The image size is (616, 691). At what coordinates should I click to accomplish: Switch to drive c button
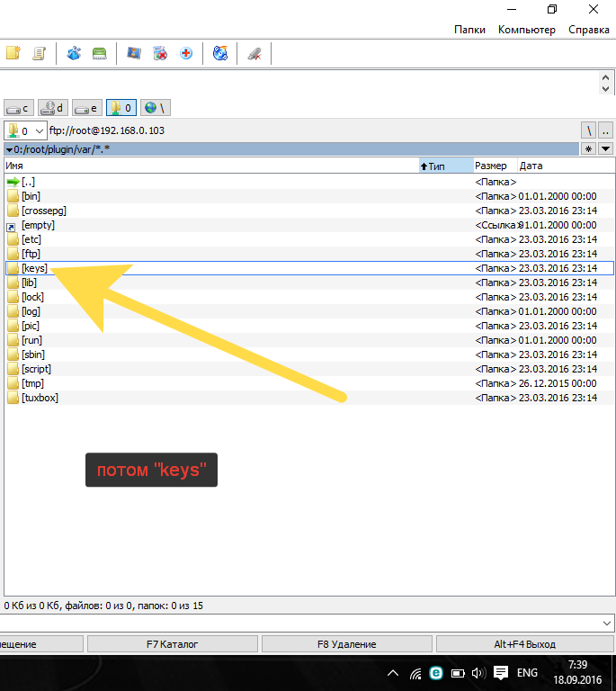pyautogui.click(x=19, y=108)
